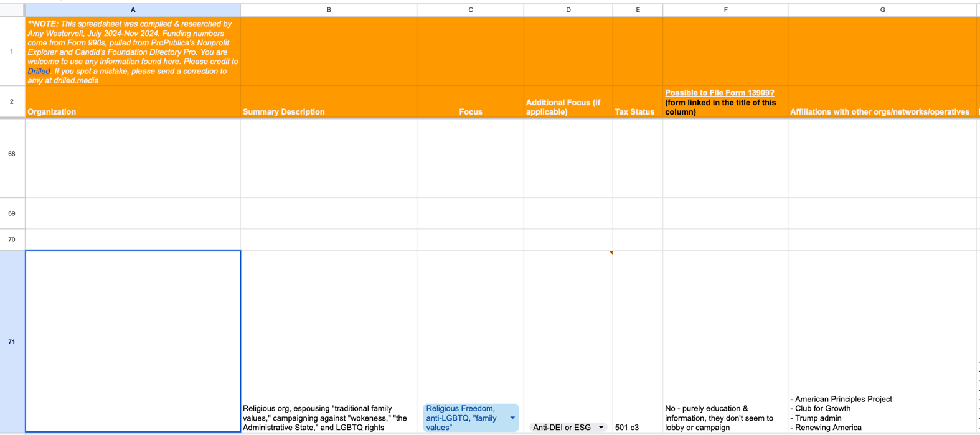
Task: Select row 68 header
Action: coord(12,154)
